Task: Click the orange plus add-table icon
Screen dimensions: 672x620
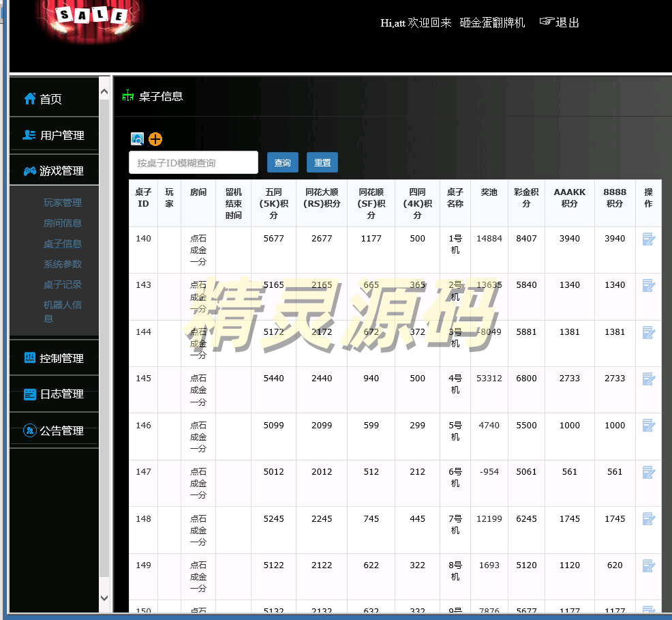Action: click(x=155, y=139)
